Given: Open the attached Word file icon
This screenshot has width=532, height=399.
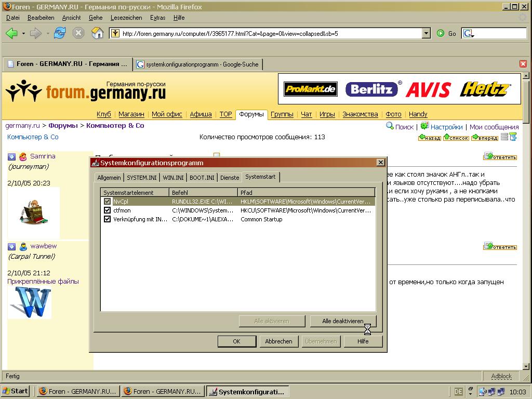Looking at the screenshot, I should (x=30, y=302).
